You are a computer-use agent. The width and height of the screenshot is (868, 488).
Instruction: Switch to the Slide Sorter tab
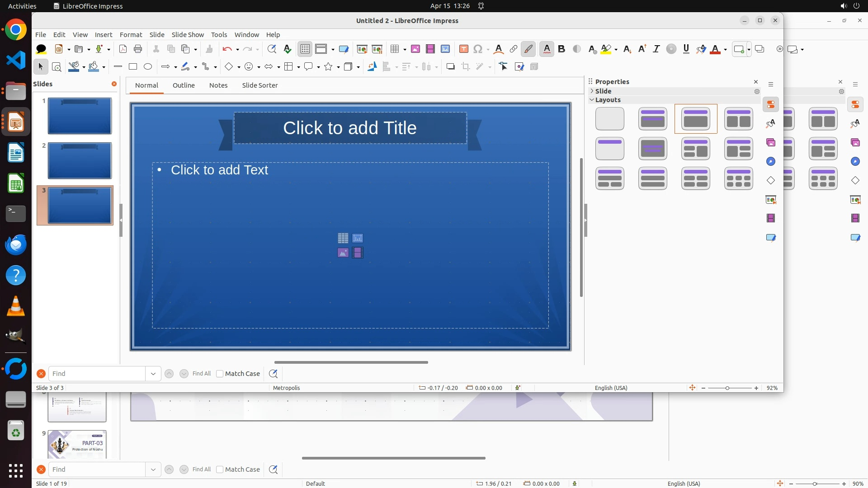click(x=259, y=85)
